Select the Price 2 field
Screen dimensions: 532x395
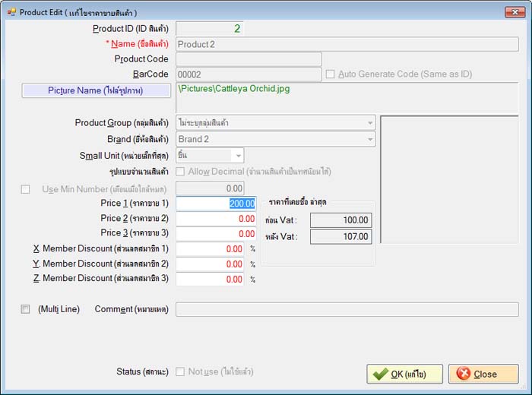[211, 219]
